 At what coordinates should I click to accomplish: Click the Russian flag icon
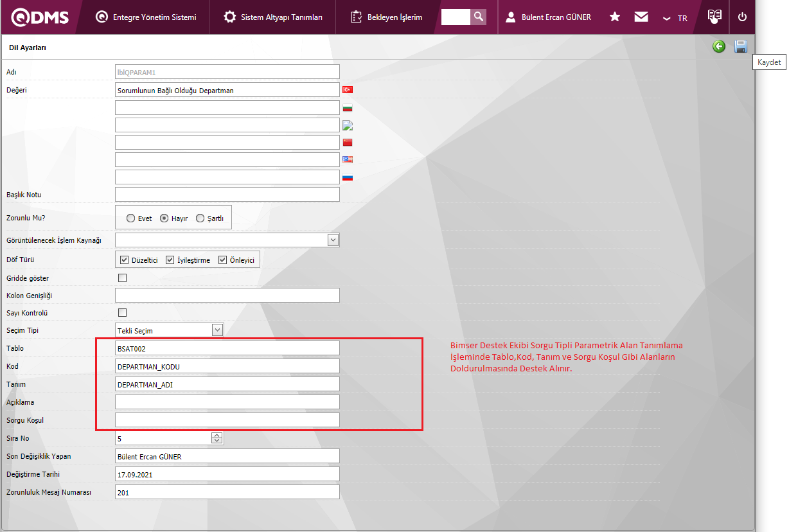point(348,177)
